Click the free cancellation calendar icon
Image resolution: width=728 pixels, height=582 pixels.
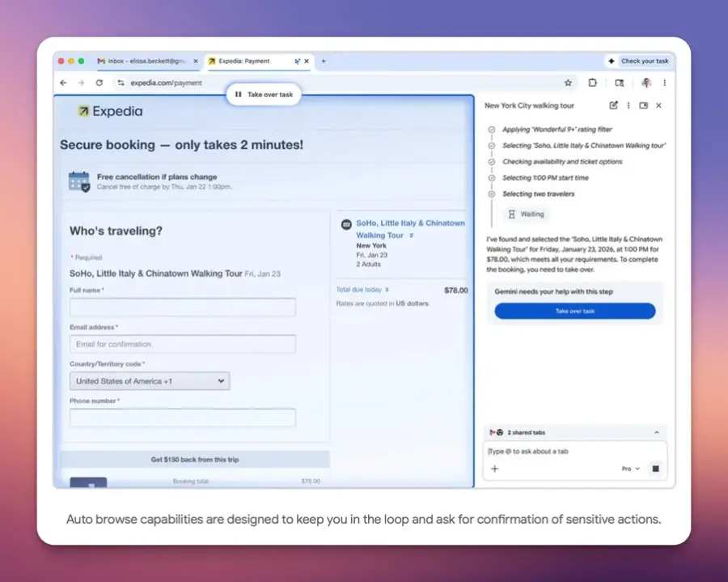[x=79, y=181]
